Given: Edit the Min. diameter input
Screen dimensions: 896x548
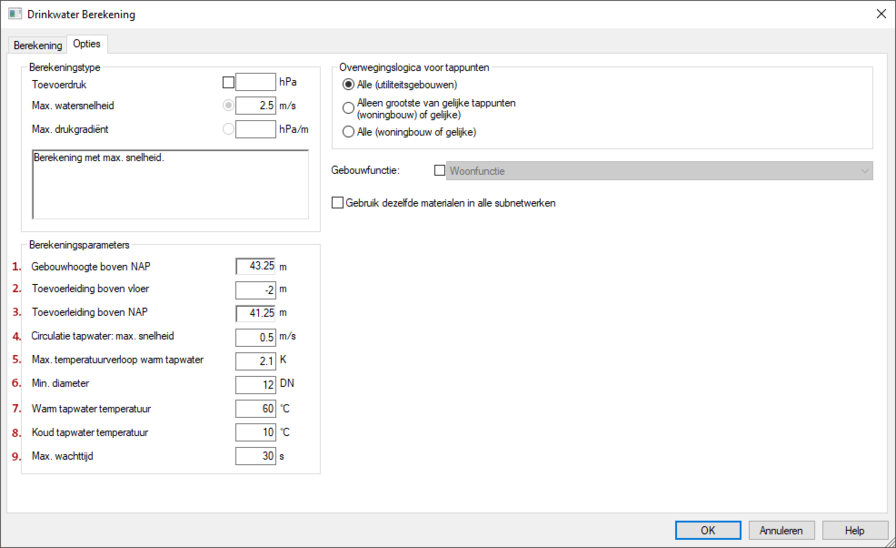Looking at the screenshot, I should (x=255, y=385).
